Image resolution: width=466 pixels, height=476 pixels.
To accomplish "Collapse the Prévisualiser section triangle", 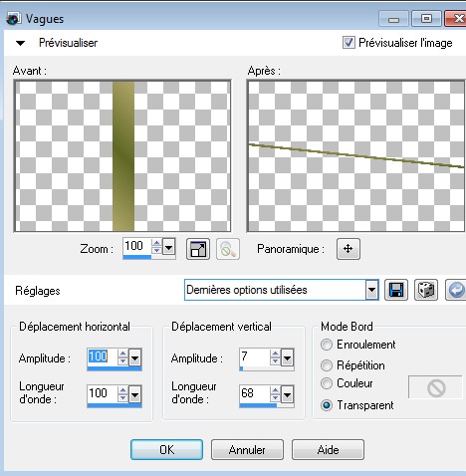I will 21,43.
